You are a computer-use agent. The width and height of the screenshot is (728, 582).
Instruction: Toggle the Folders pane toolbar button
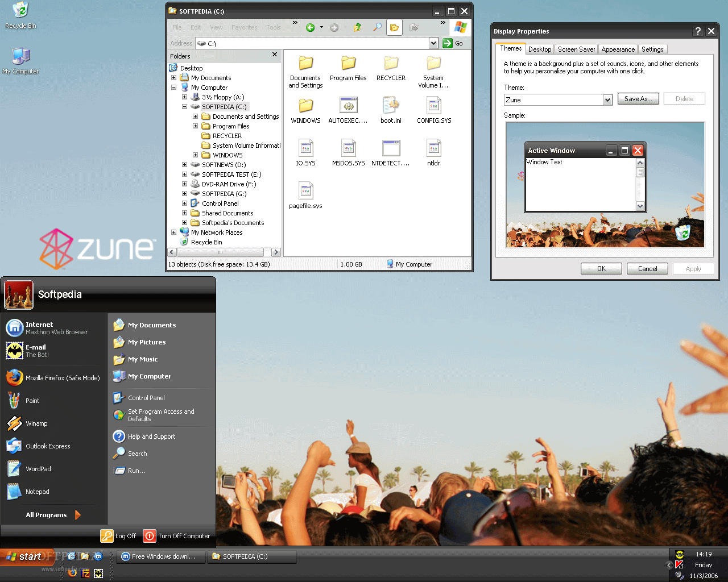click(x=394, y=27)
